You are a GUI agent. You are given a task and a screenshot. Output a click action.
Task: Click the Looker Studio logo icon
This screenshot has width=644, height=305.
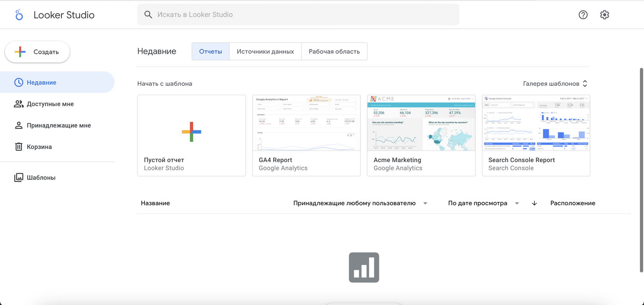point(19,15)
